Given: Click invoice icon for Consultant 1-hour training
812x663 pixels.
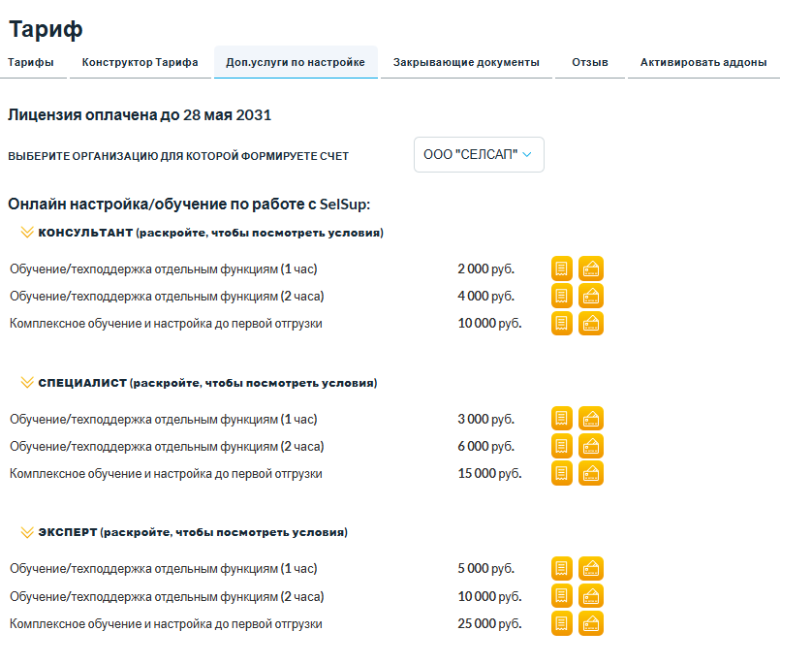Looking at the screenshot, I should [562, 268].
